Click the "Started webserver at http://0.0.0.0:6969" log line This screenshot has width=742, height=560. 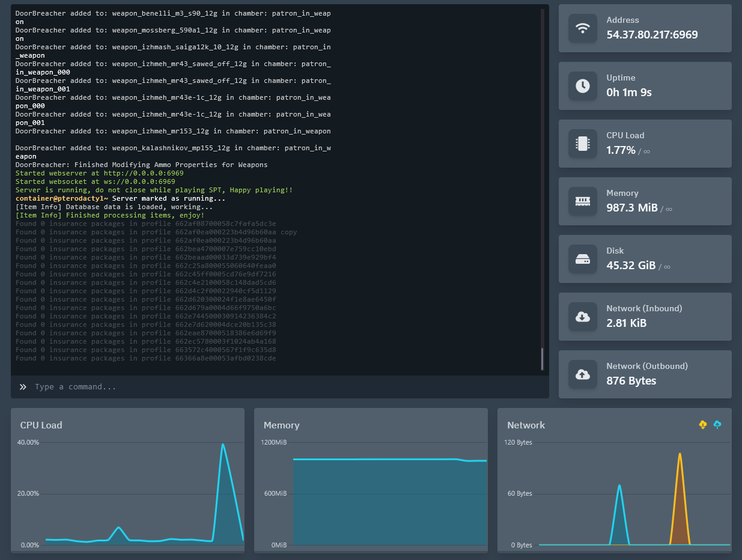click(99, 173)
